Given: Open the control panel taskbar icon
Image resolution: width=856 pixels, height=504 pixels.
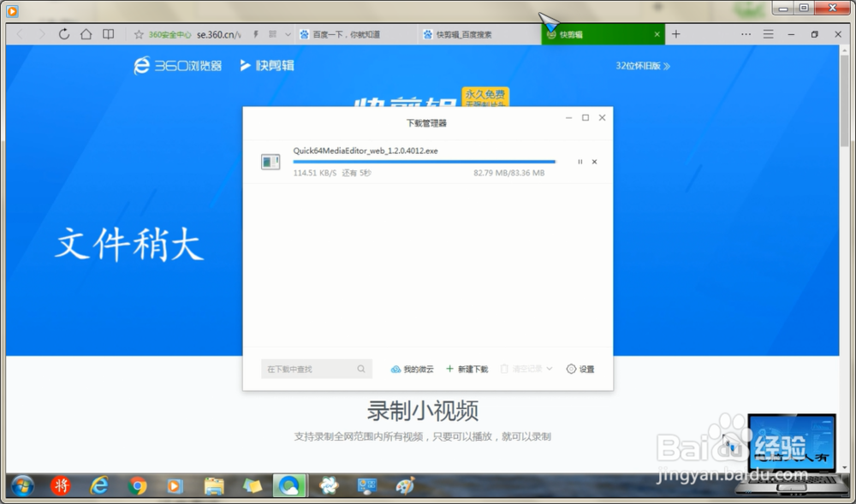Looking at the screenshot, I should pyautogui.click(x=367, y=485).
